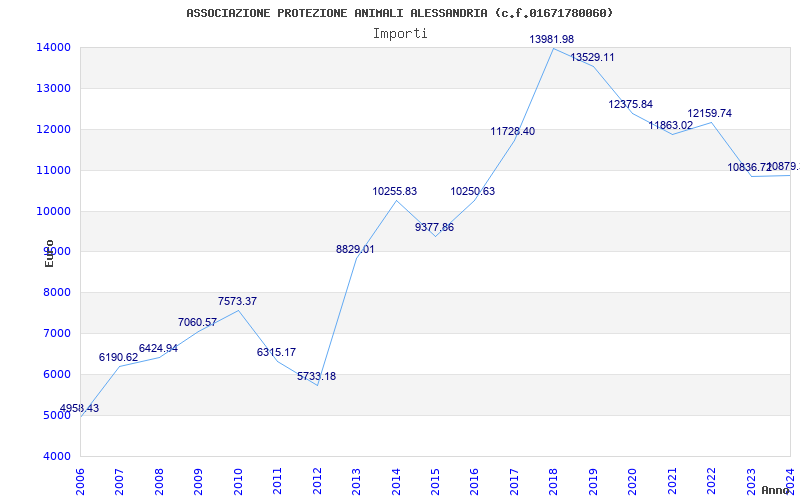Screen dimensions: 800x500
Task: Click the 2019 x-axis year label
Action: [593, 481]
